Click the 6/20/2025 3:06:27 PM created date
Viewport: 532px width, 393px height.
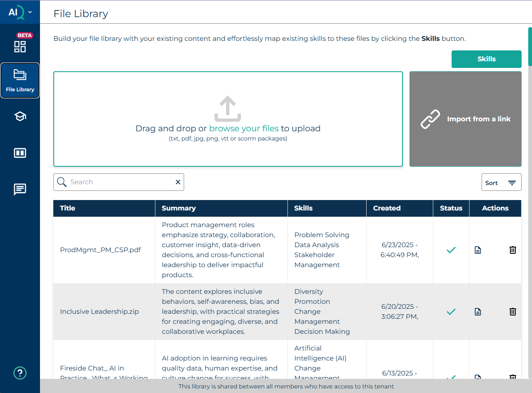coord(400,312)
